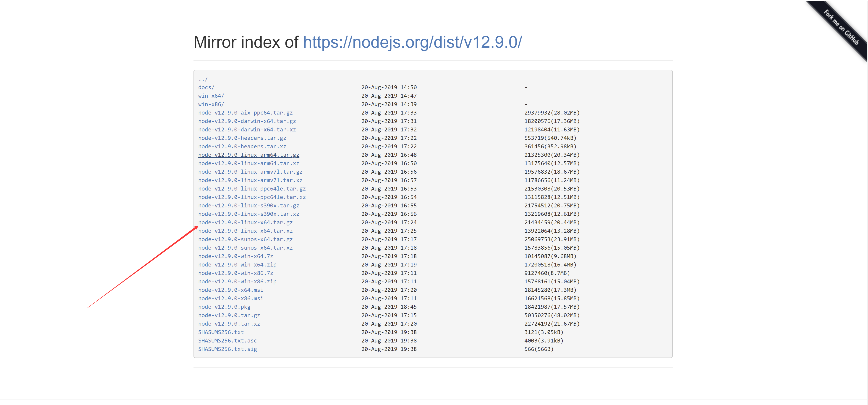Image resolution: width=868 pixels, height=405 pixels.
Task: Download node-v12.9.0-linux-x64.tar.xz
Action: tap(245, 231)
